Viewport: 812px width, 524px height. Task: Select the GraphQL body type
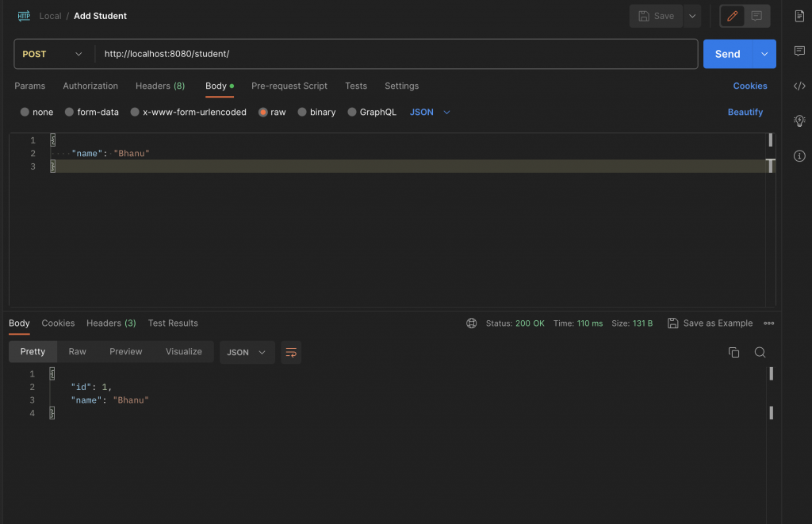pos(351,112)
